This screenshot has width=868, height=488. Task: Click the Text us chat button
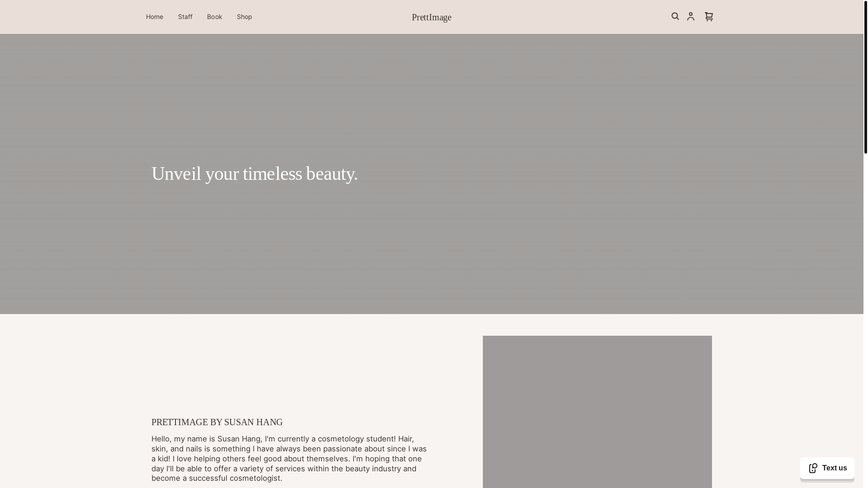click(x=827, y=468)
